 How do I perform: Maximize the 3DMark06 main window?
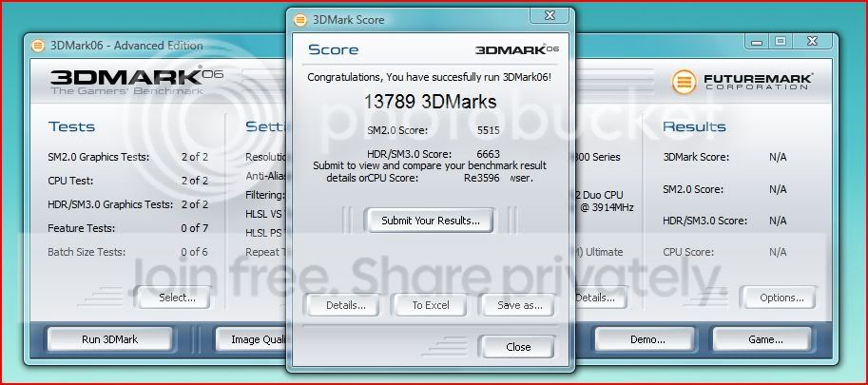780,42
